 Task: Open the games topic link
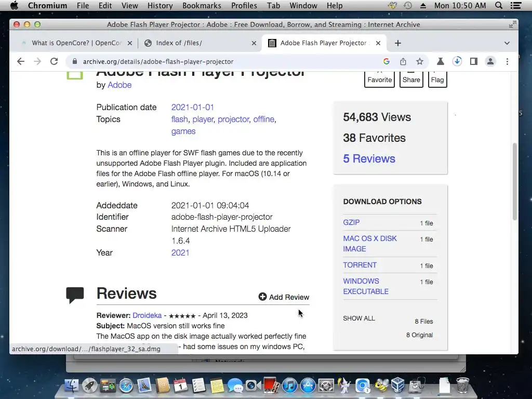pyautogui.click(x=183, y=131)
